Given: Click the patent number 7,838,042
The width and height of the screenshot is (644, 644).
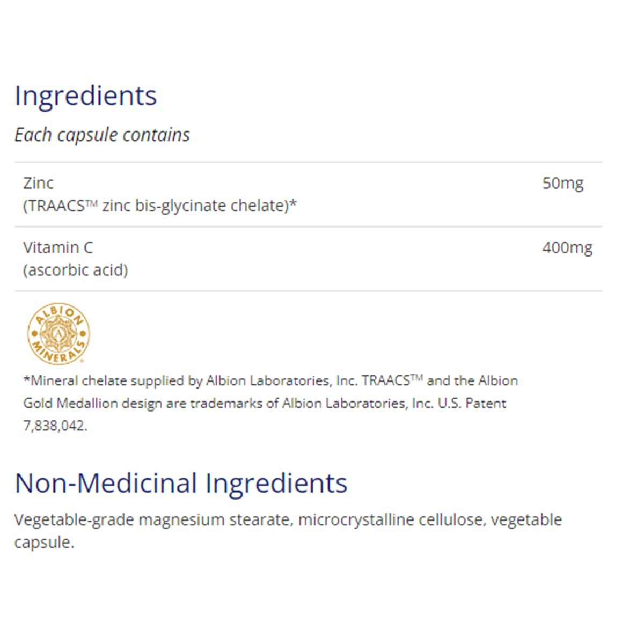Looking at the screenshot, I should tap(55, 426).
